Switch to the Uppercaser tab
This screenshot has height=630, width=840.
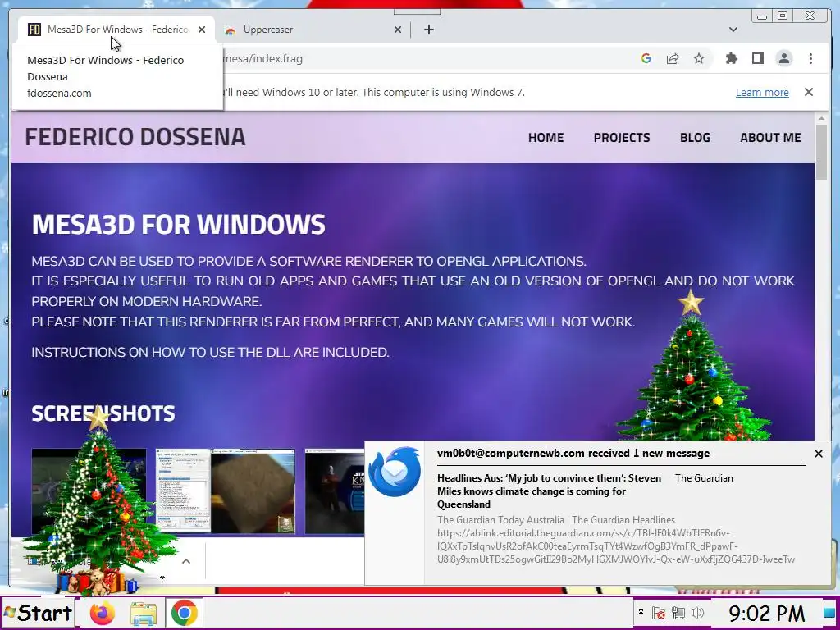(x=311, y=30)
